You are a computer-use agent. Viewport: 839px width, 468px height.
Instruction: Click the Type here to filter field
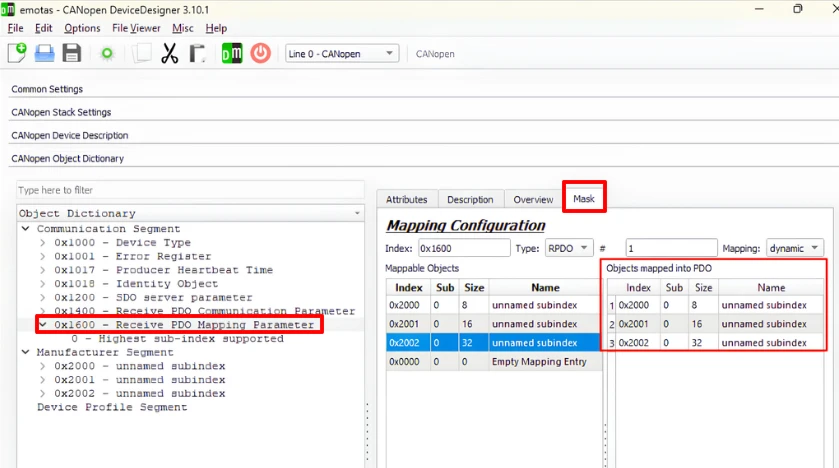[190, 190]
